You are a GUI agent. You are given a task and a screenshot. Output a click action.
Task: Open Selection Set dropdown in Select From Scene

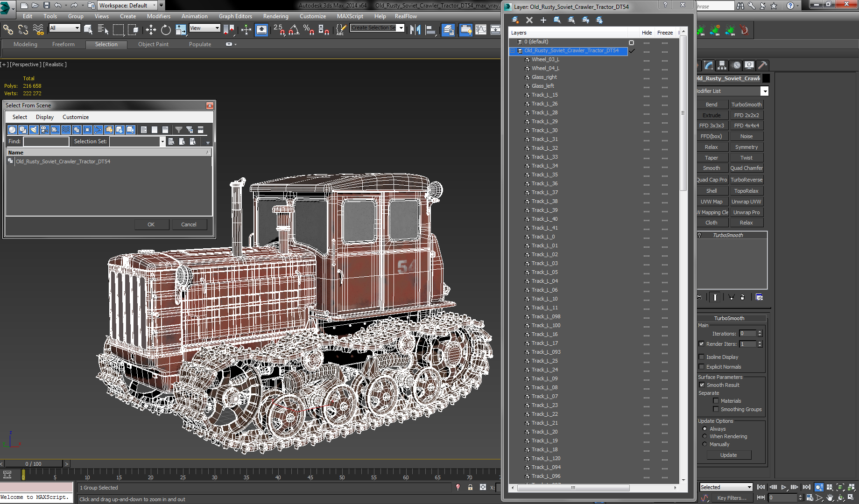coord(162,141)
